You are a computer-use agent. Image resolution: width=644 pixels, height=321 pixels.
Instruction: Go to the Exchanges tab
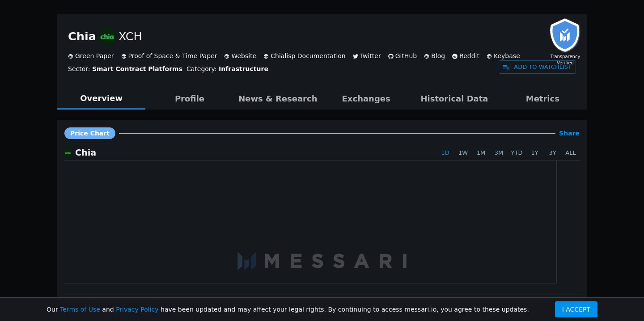click(366, 99)
